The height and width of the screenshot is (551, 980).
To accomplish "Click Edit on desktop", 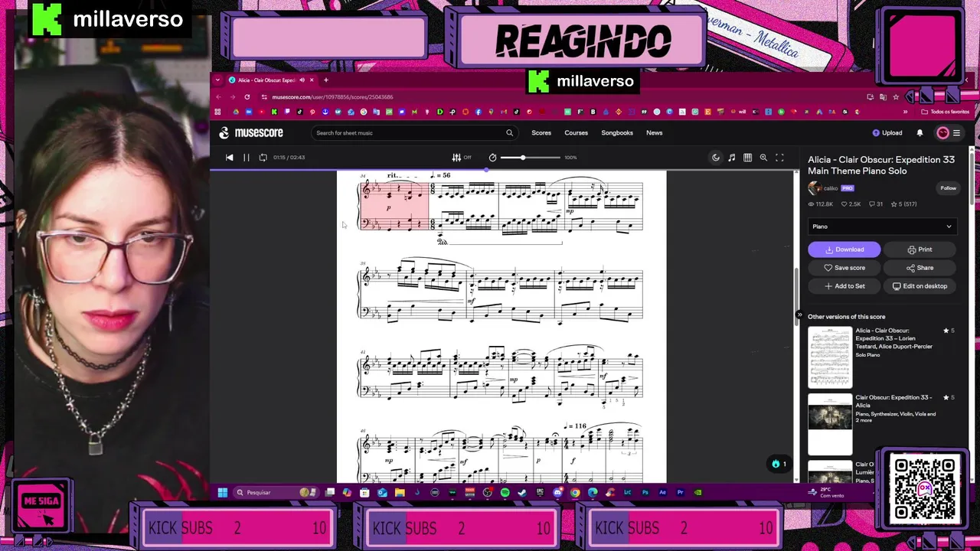I will 920,286.
